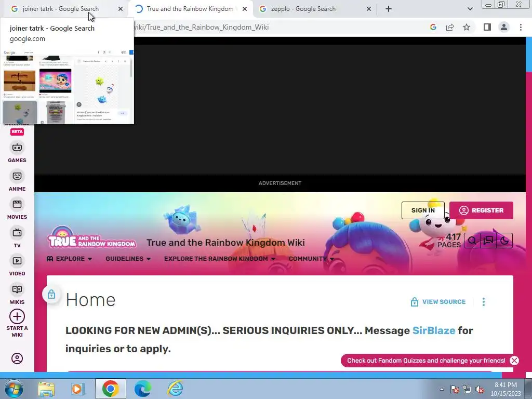Open Games section in Fandom sidebar
This screenshot has height=399, width=532.
17,153
